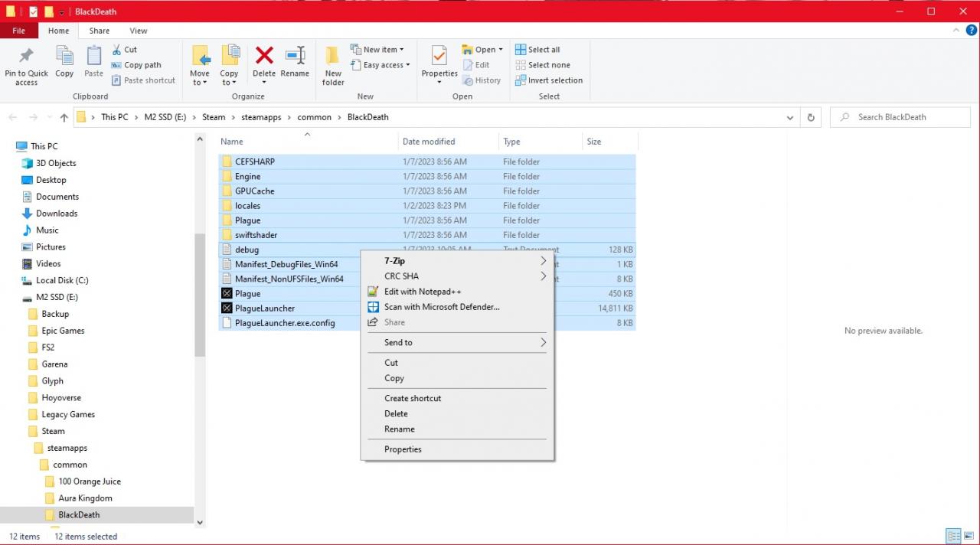Image resolution: width=980 pixels, height=545 pixels.
Task: Switch to the View ribbon tab
Action: click(139, 31)
